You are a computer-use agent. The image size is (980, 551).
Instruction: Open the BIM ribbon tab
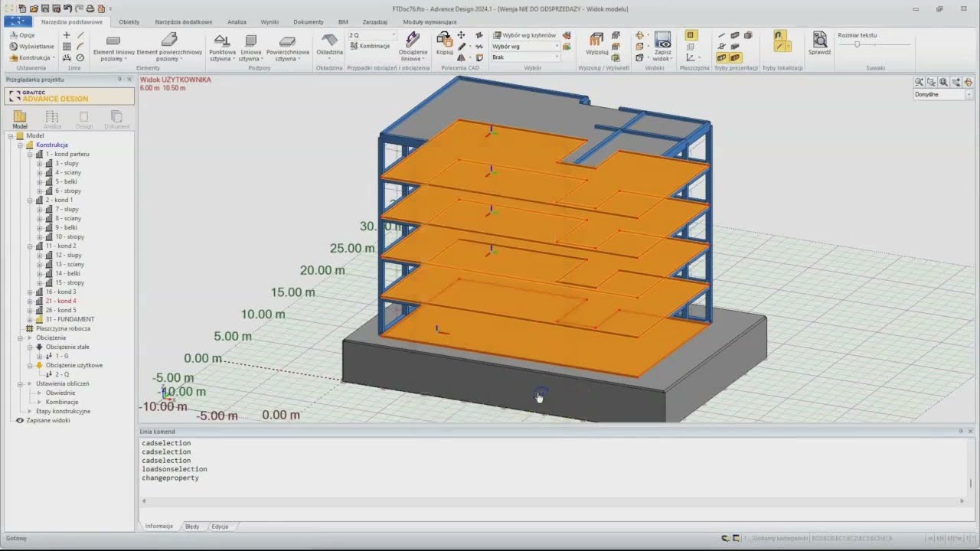(343, 21)
